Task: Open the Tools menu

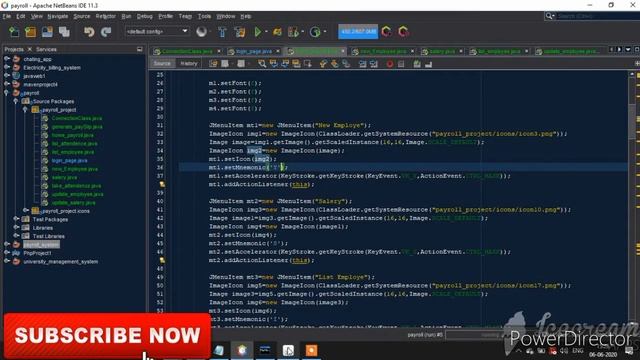Action: pos(204,16)
